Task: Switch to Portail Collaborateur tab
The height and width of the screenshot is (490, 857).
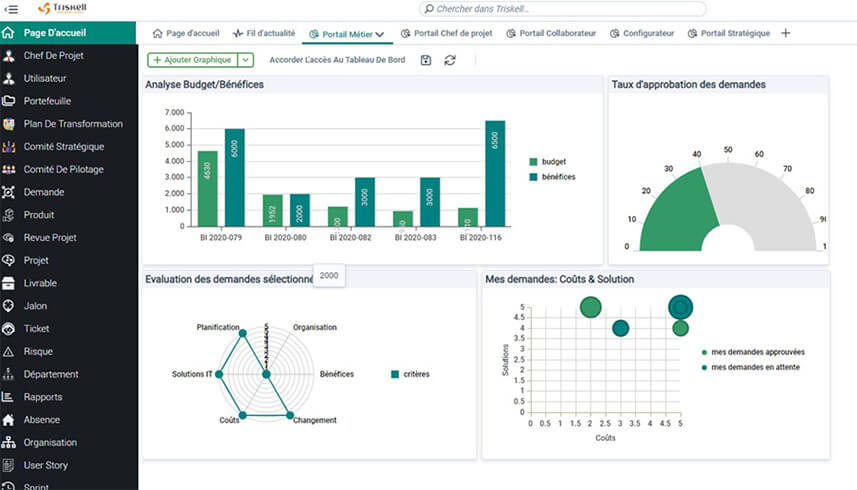Action: pos(551,33)
